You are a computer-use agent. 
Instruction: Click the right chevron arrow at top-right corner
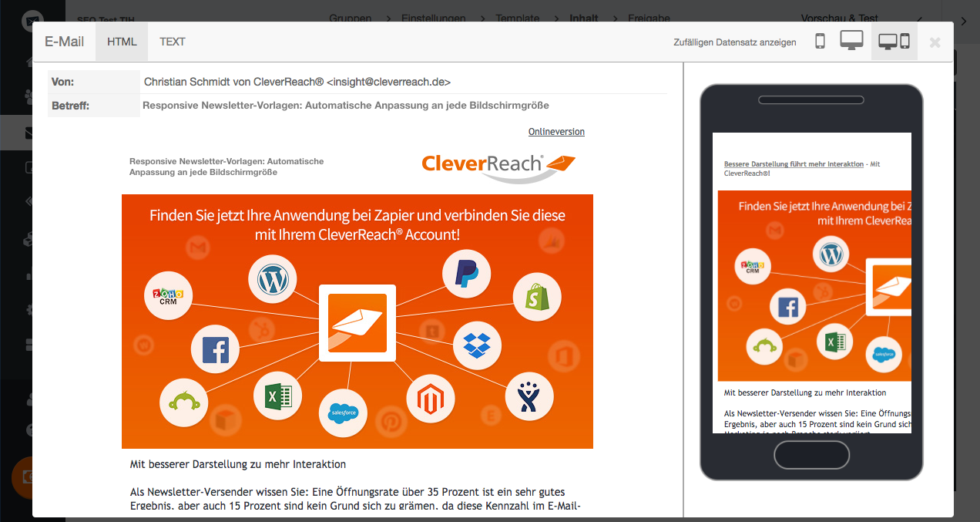(965, 21)
